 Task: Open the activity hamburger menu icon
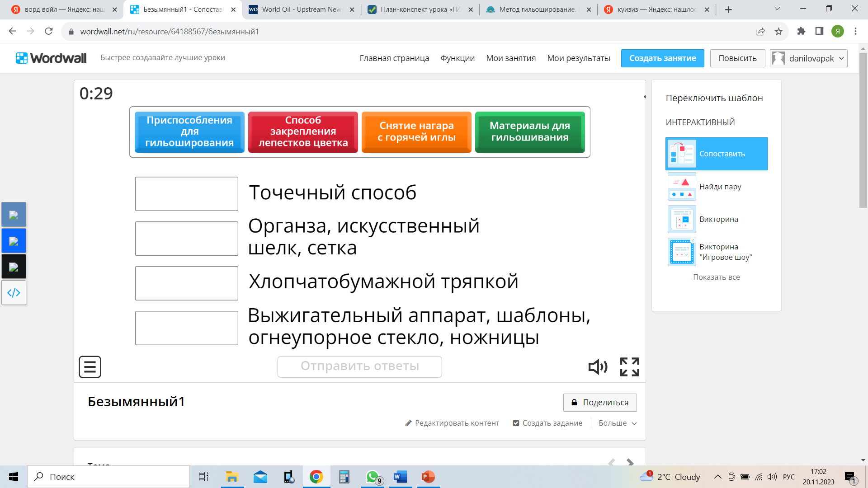point(90,367)
